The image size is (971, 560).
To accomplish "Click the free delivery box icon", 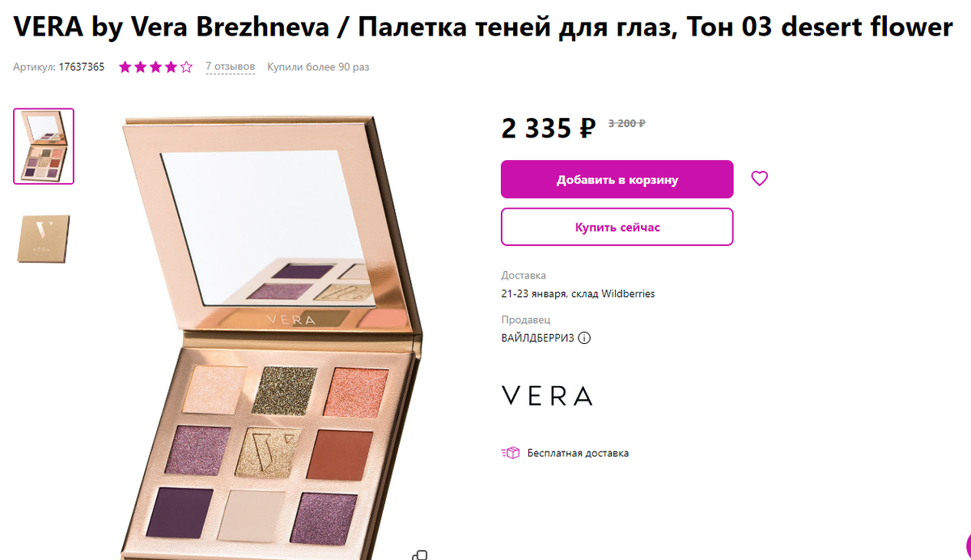I will [x=510, y=453].
